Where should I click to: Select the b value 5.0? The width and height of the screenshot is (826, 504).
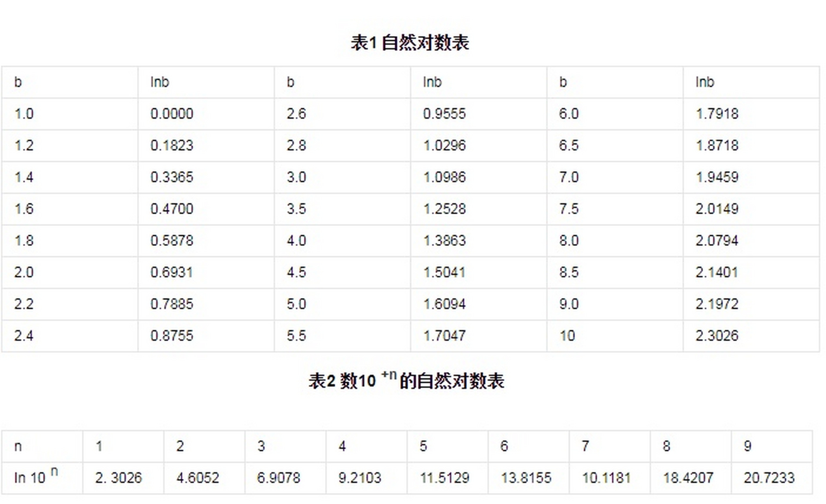click(x=296, y=304)
